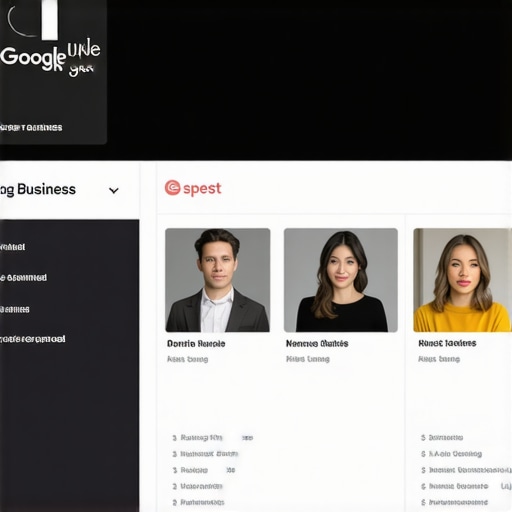The image size is (512, 512).
Task: Open the portrait of woman in black top
Action: click(341, 280)
